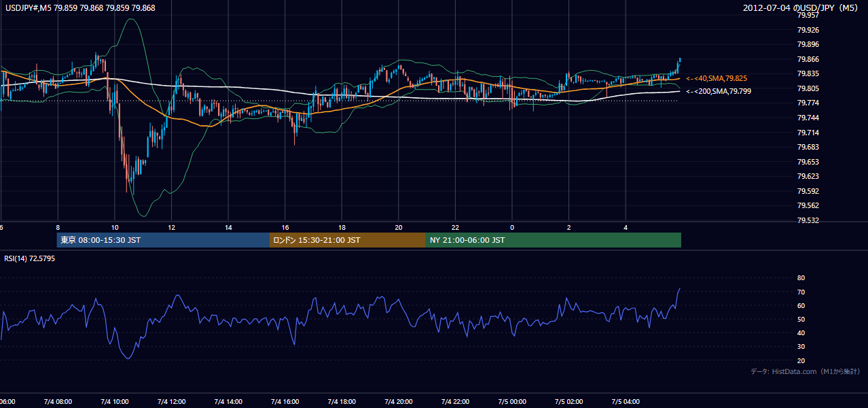868x408 pixels.
Task: Click RSI scale value 40
Action: click(801, 333)
